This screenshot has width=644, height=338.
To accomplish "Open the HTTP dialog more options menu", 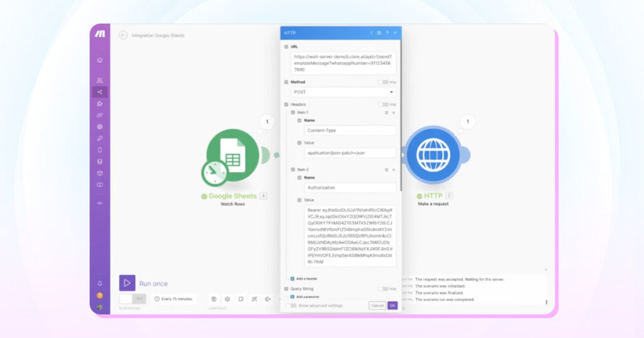I will pos(371,33).
